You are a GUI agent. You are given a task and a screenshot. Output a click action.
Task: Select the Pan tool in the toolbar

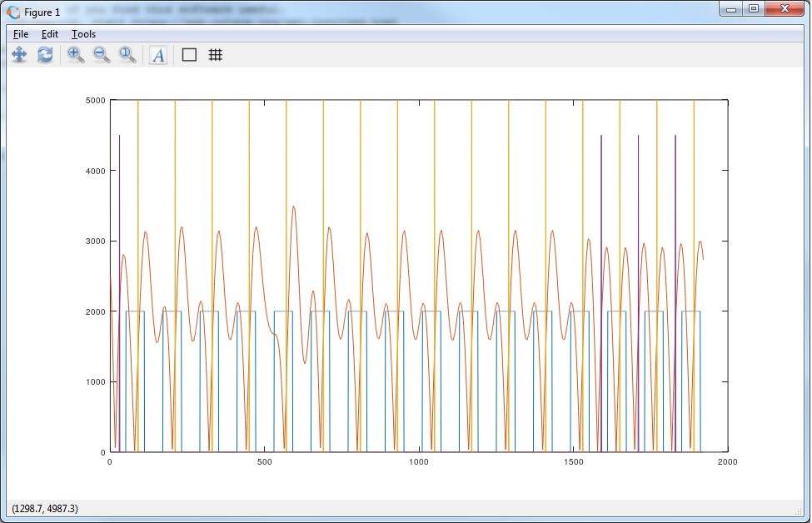(x=19, y=55)
